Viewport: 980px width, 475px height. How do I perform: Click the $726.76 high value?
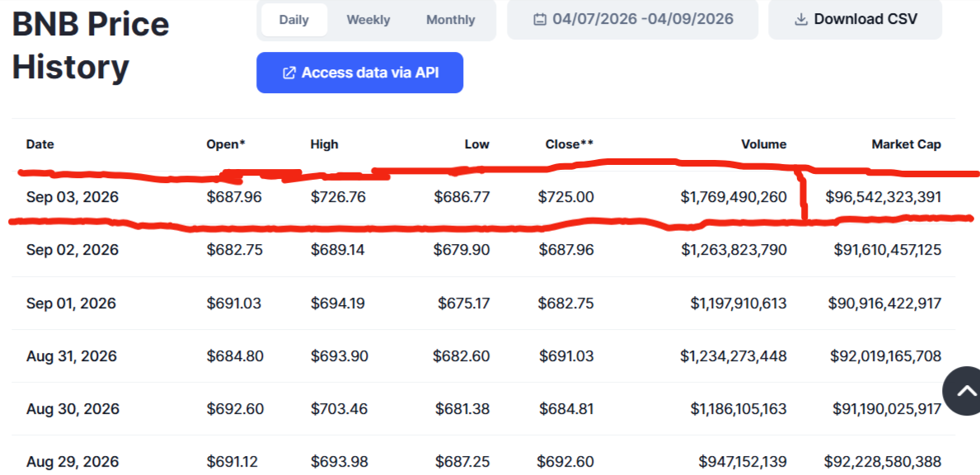tap(338, 197)
